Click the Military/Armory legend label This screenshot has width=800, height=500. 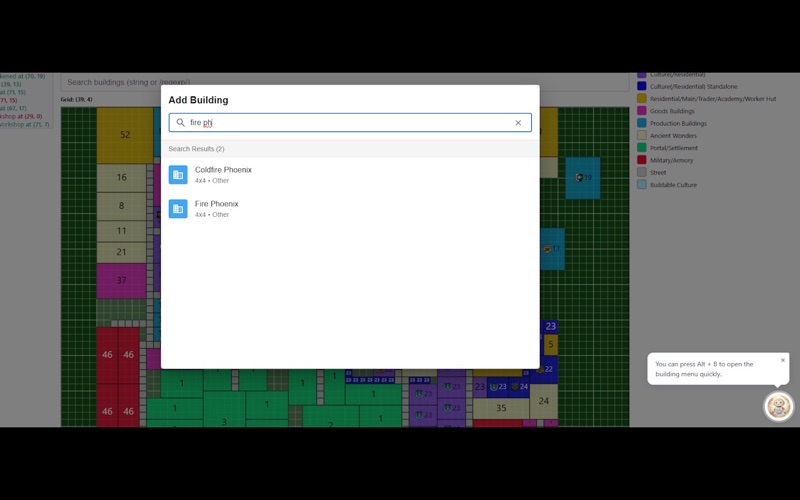[671, 160]
